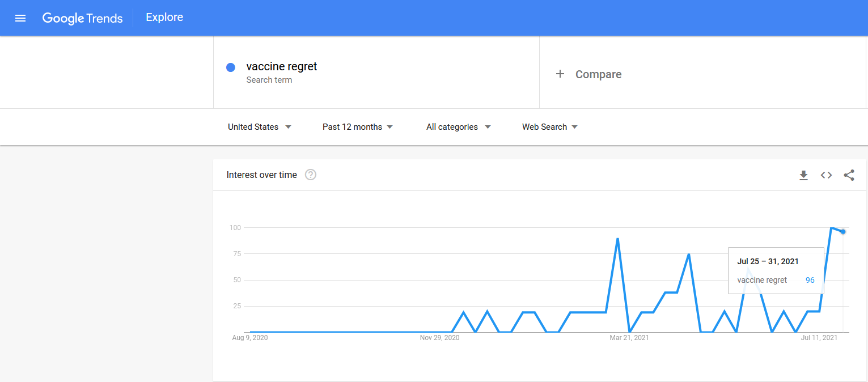The image size is (868, 382).
Task: Share the Interest over time chart
Action: click(x=849, y=176)
